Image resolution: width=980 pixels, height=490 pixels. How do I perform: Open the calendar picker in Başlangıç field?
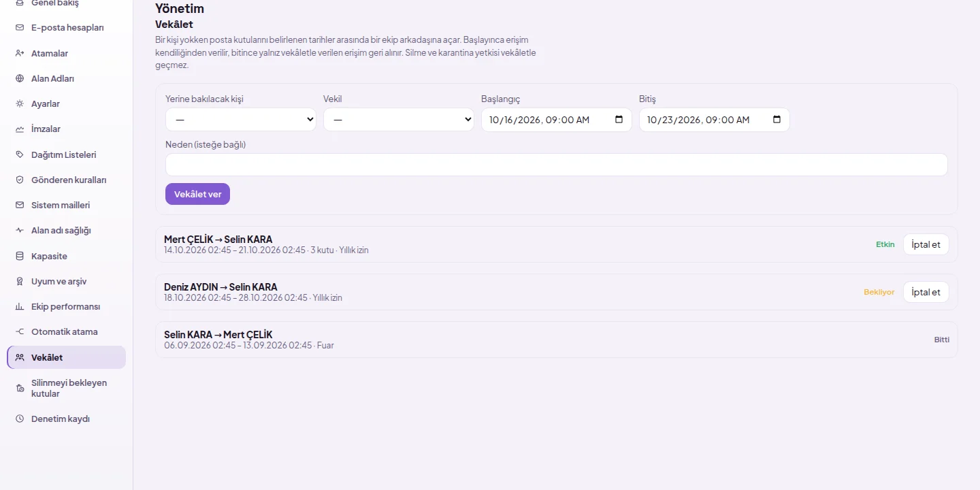[x=619, y=120]
